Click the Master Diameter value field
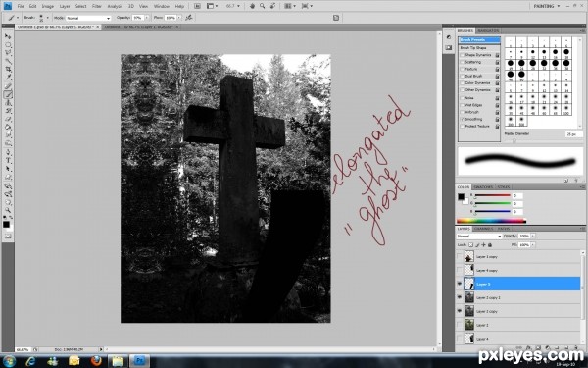This screenshot has height=368, width=588. 573,134
